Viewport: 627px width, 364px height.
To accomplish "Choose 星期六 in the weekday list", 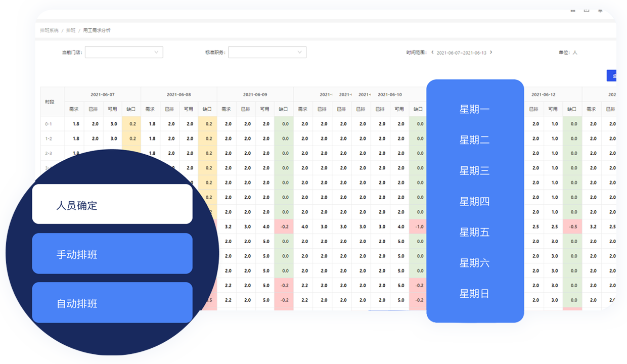I will point(474,263).
